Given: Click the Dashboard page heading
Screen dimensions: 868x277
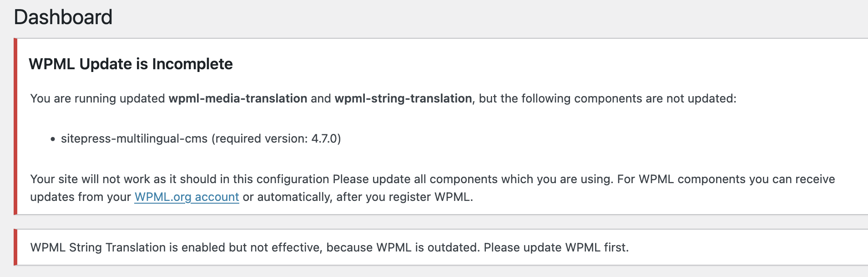Looking at the screenshot, I should pyautogui.click(x=63, y=17).
